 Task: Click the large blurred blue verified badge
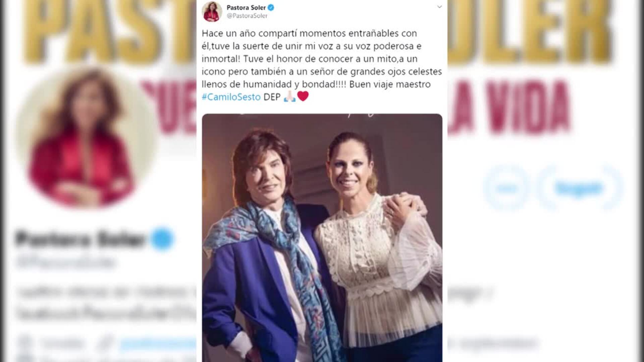click(162, 239)
